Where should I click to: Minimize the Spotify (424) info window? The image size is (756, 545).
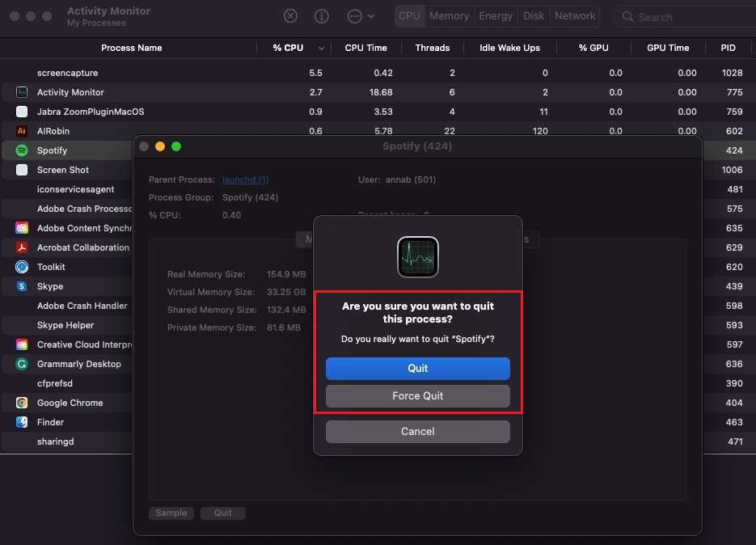(160, 146)
